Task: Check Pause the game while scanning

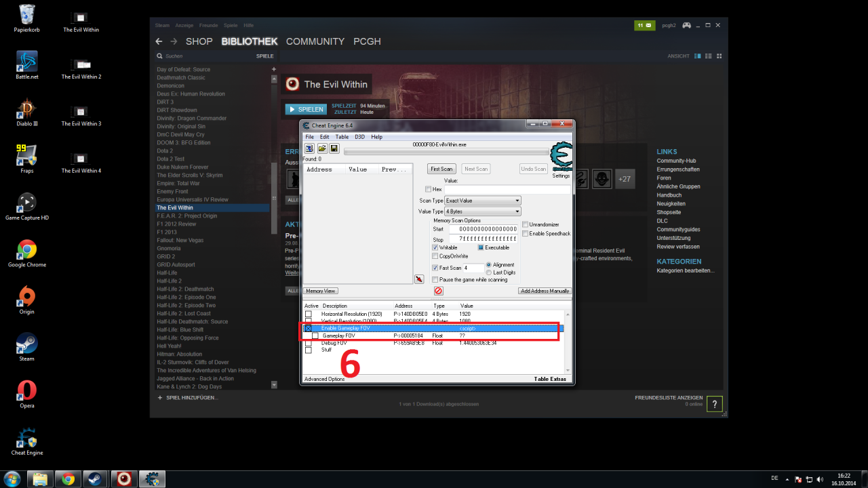Action: click(x=435, y=279)
